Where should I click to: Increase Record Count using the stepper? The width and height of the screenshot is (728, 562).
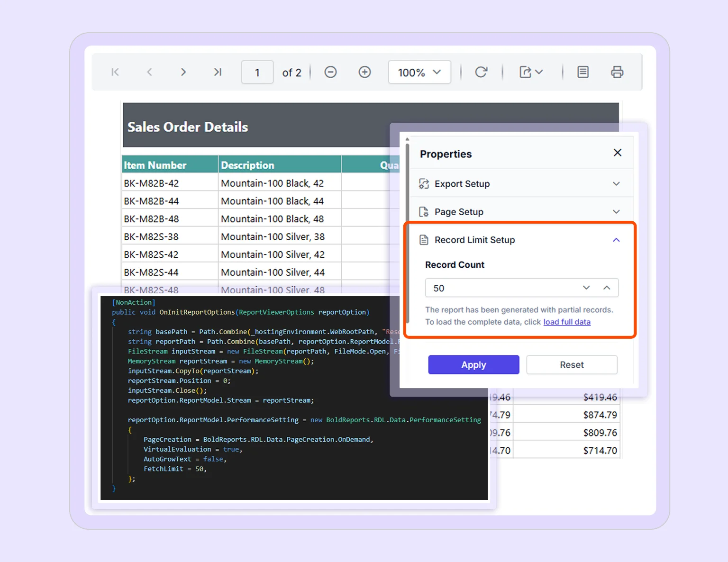tap(607, 288)
